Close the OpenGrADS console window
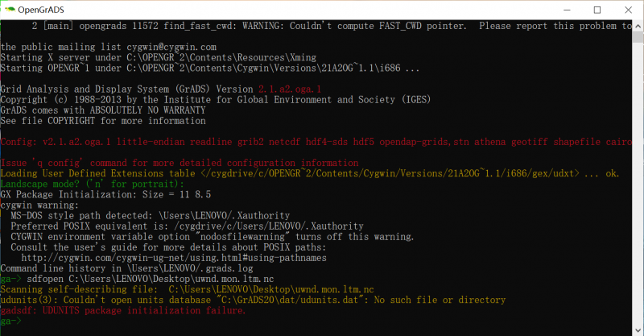This screenshot has height=336, width=644. tap(628, 10)
